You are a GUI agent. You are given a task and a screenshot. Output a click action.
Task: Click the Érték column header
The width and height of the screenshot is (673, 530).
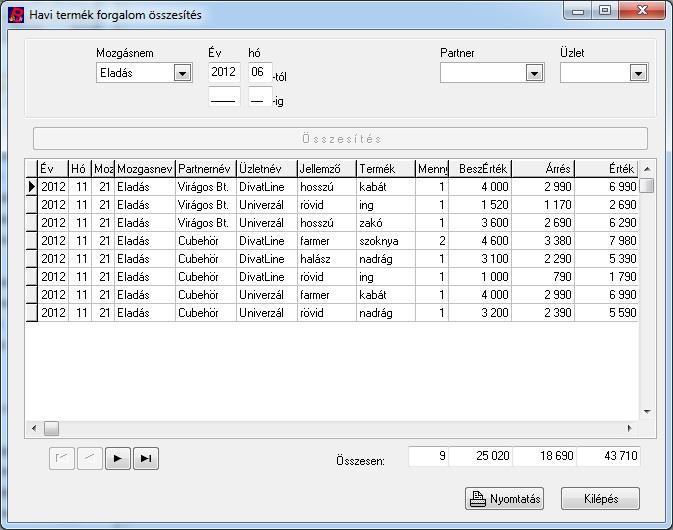click(x=606, y=169)
